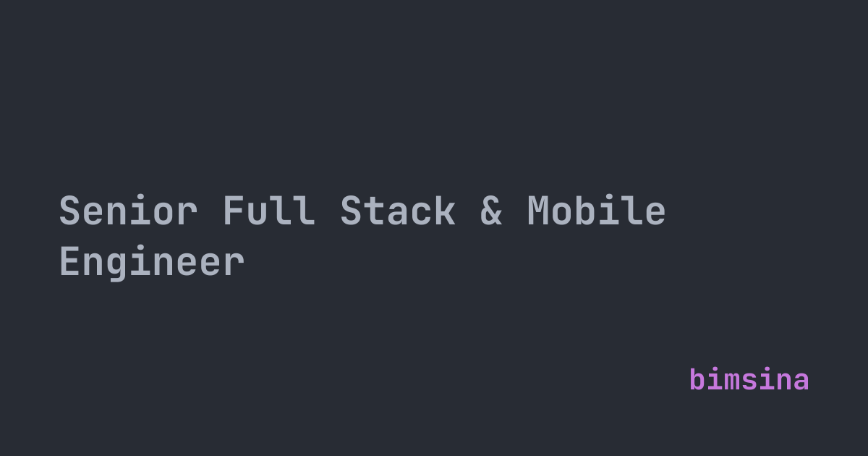This screenshot has width=868, height=456.
Task: Select the word Mobile in the heading
Action: tap(596, 211)
